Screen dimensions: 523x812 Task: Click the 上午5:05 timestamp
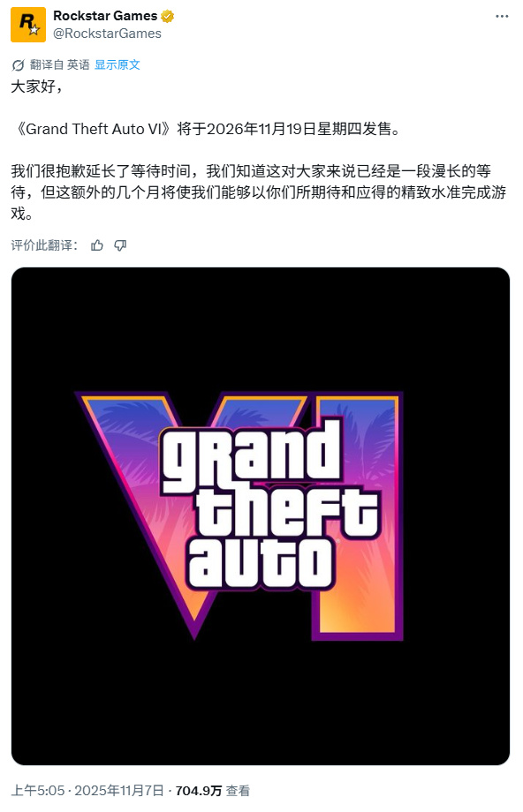click(x=38, y=791)
